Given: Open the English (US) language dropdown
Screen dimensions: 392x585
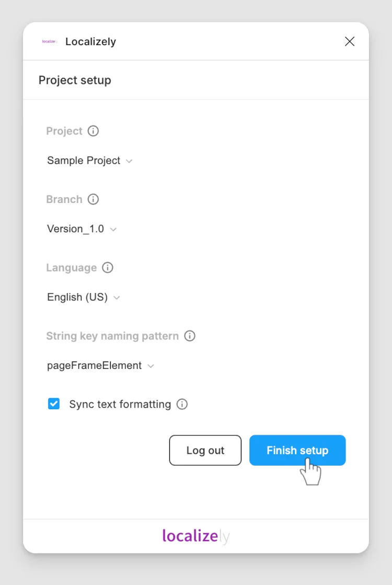Looking at the screenshot, I should tap(84, 297).
